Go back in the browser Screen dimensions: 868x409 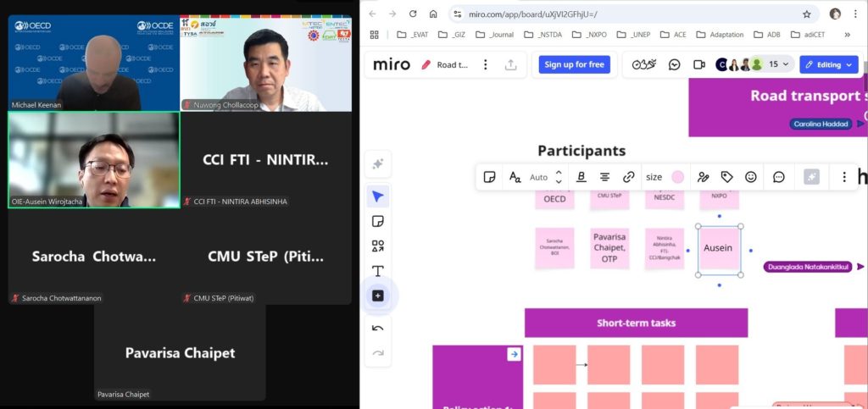point(372,14)
